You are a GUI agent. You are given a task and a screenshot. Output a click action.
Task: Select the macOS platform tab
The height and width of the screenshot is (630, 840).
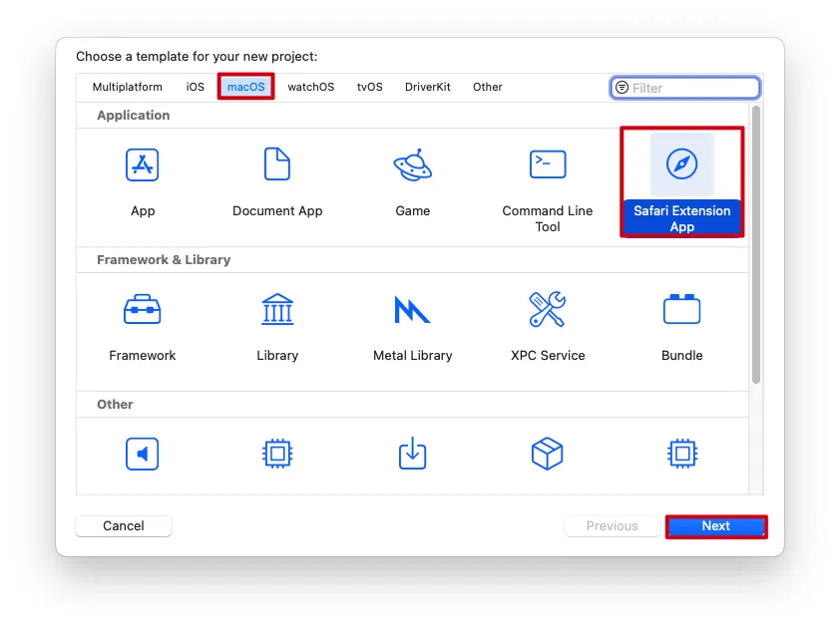[245, 87]
